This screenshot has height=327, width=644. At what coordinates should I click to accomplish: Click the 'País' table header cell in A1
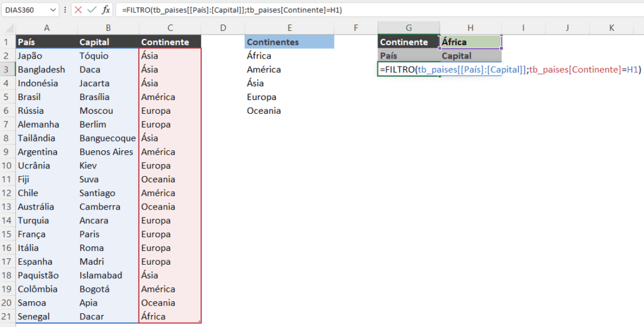[47, 42]
